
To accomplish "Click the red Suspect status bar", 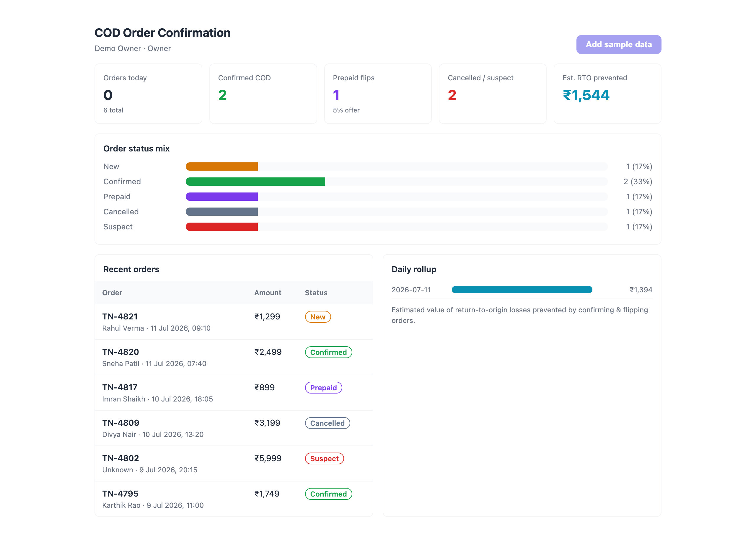I will [222, 227].
